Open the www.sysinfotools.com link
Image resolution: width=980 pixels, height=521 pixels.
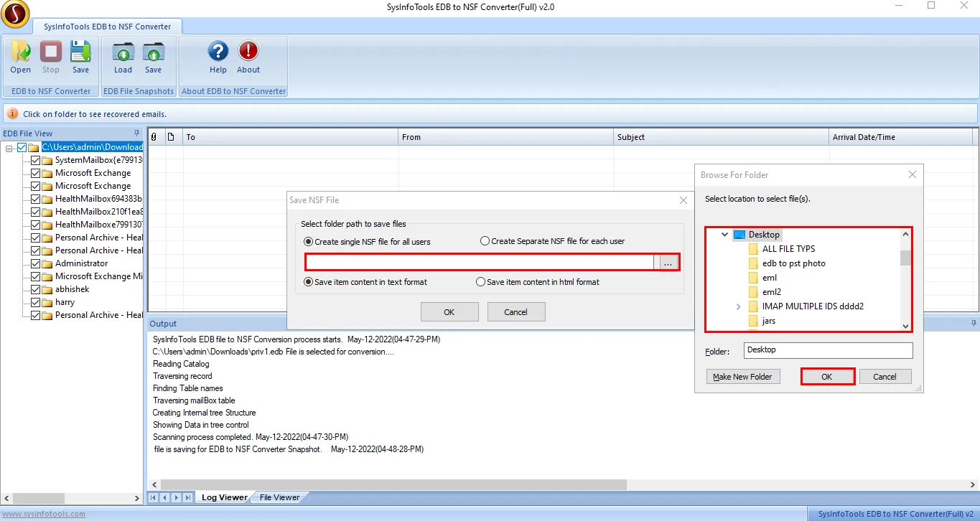tap(43, 514)
